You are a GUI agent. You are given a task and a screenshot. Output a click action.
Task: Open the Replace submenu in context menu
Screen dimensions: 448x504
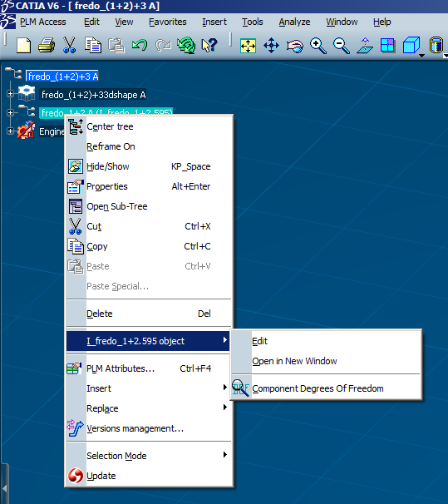tap(148, 408)
